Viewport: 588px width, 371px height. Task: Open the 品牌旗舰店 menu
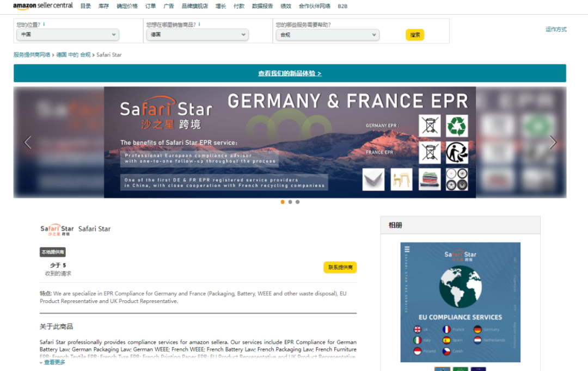(194, 6)
